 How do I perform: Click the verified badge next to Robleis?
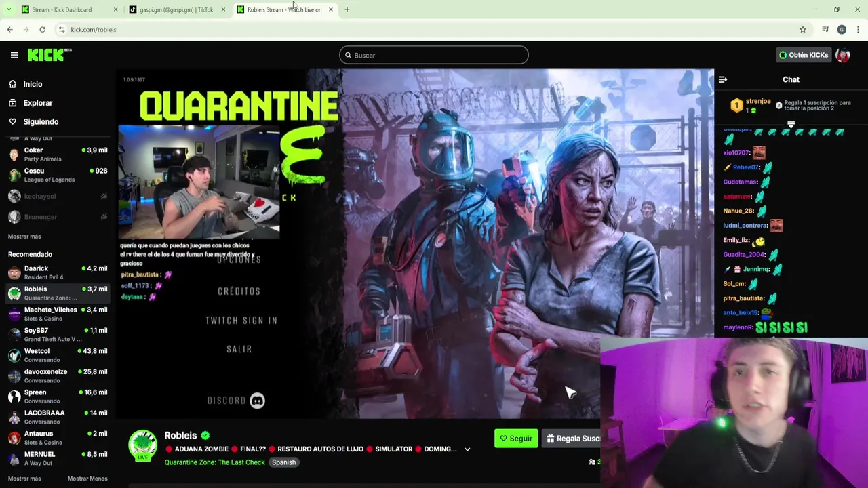tap(205, 436)
